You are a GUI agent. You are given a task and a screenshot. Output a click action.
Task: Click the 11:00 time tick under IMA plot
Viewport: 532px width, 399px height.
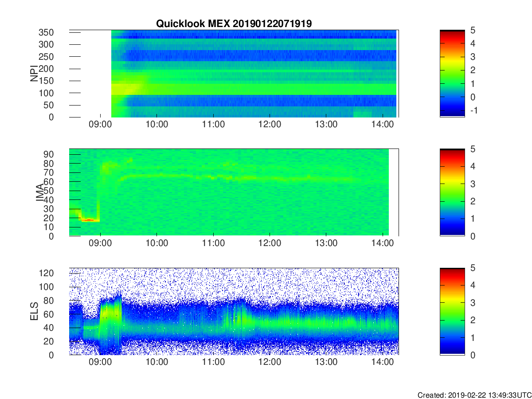point(213,243)
